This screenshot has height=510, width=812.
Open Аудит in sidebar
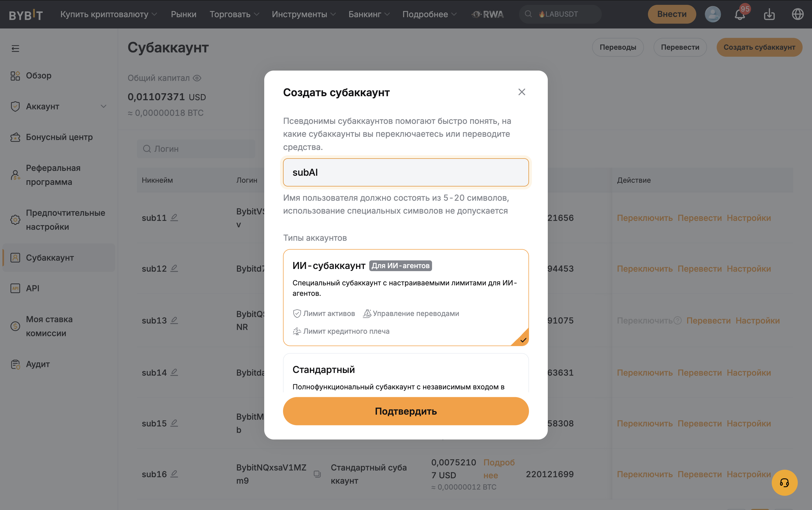pos(59,364)
